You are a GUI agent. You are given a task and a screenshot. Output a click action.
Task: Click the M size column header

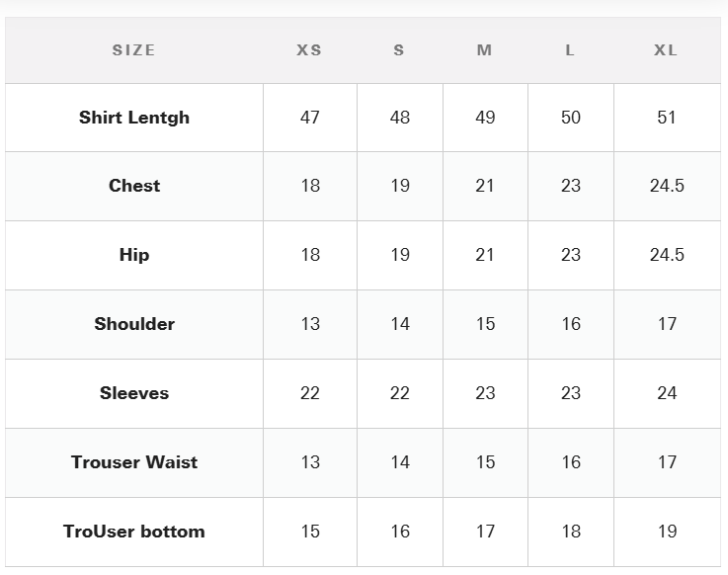coord(484,50)
